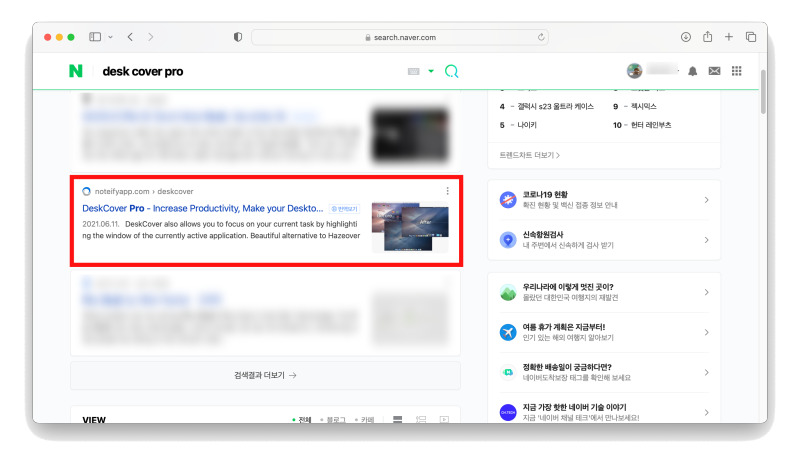Click the page vertical scrollbar

click(x=763, y=92)
